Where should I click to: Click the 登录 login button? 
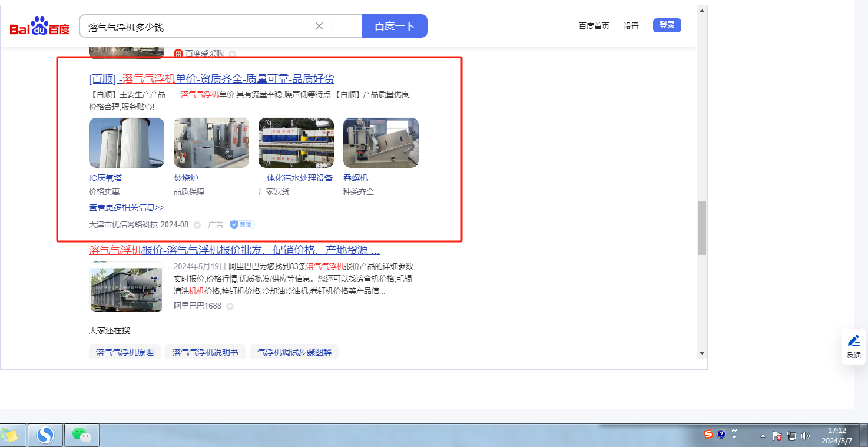pyautogui.click(x=667, y=25)
